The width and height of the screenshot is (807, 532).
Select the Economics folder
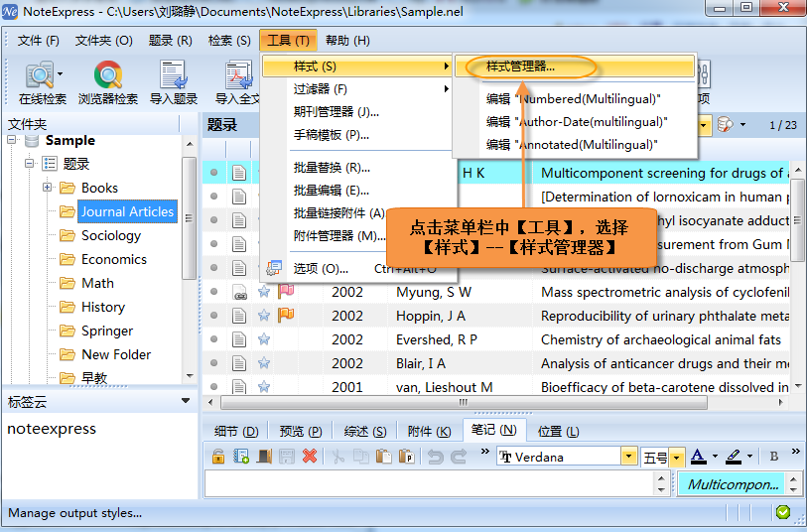(114, 259)
